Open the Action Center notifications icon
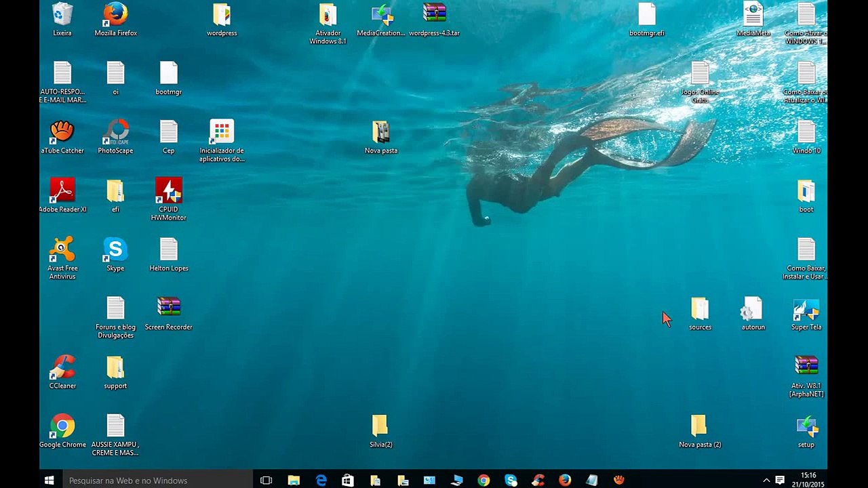Image resolution: width=868 pixels, height=488 pixels. 780,480
